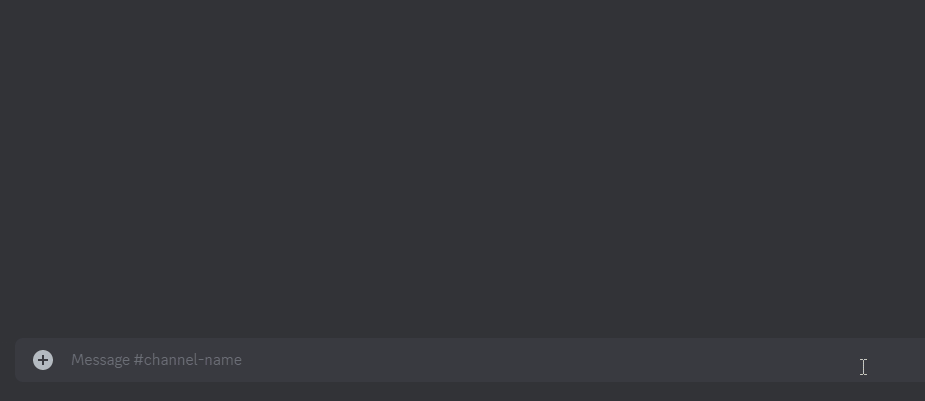Launch the file upload plus button
The width and height of the screenshot is (925, 401).
pyautogui.click(x=43, y=360)
